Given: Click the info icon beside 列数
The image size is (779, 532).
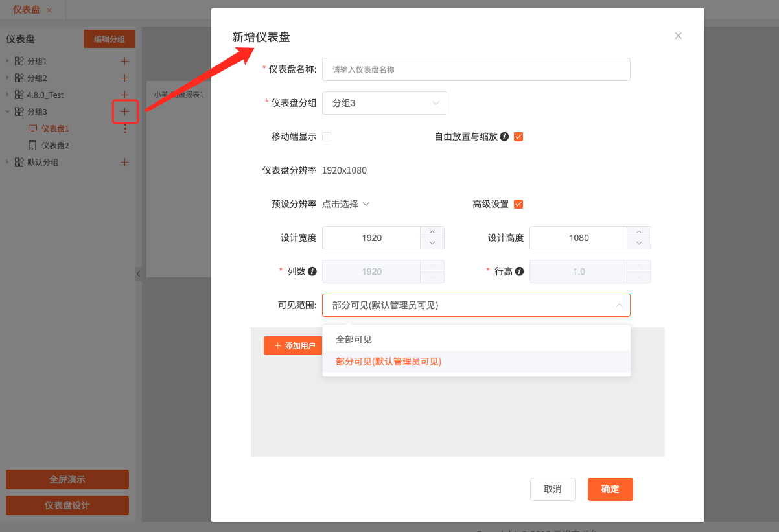Looking at the screenshot, I should point(312,272).
